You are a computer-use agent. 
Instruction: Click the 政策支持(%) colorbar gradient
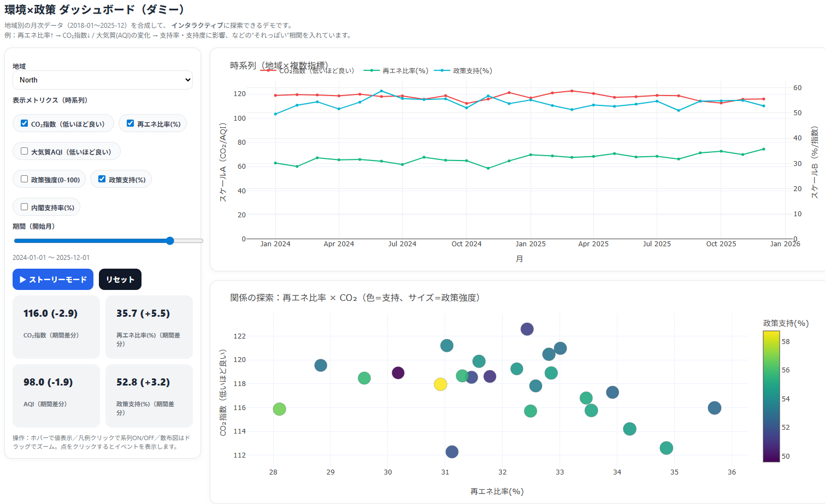[x=771, y=396]
